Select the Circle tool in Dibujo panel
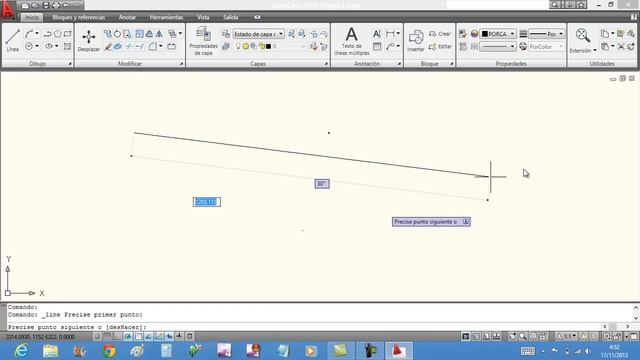The height and width of the screenshot is (360, 640). coord(29,46)
